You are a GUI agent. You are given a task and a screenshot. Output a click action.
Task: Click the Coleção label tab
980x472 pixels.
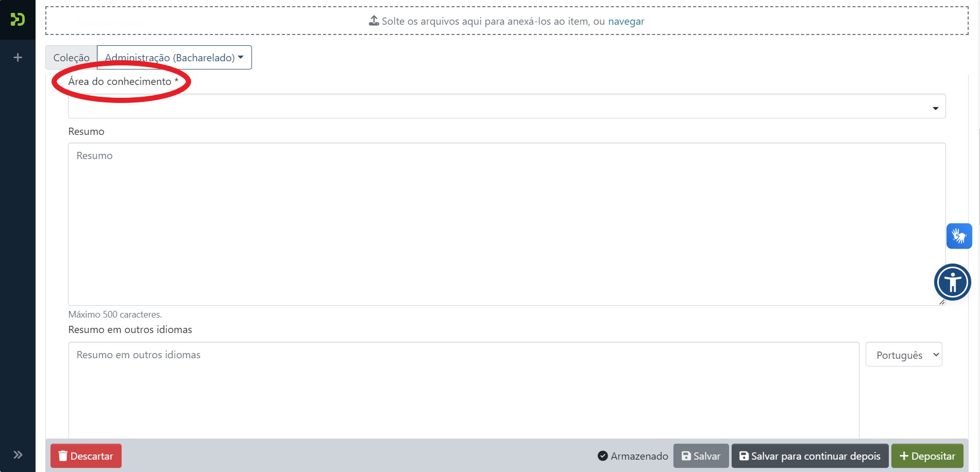coord(72,58)
